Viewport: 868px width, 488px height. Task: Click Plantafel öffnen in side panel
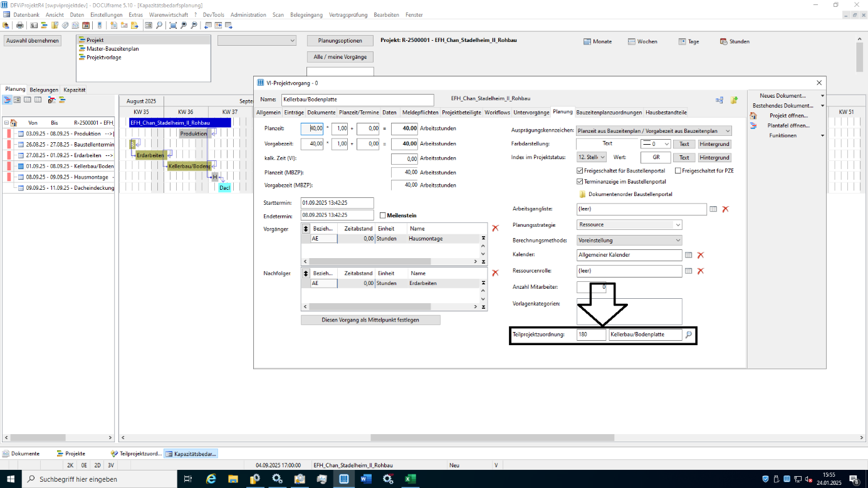pyautogui.click(x=788, y=125)
